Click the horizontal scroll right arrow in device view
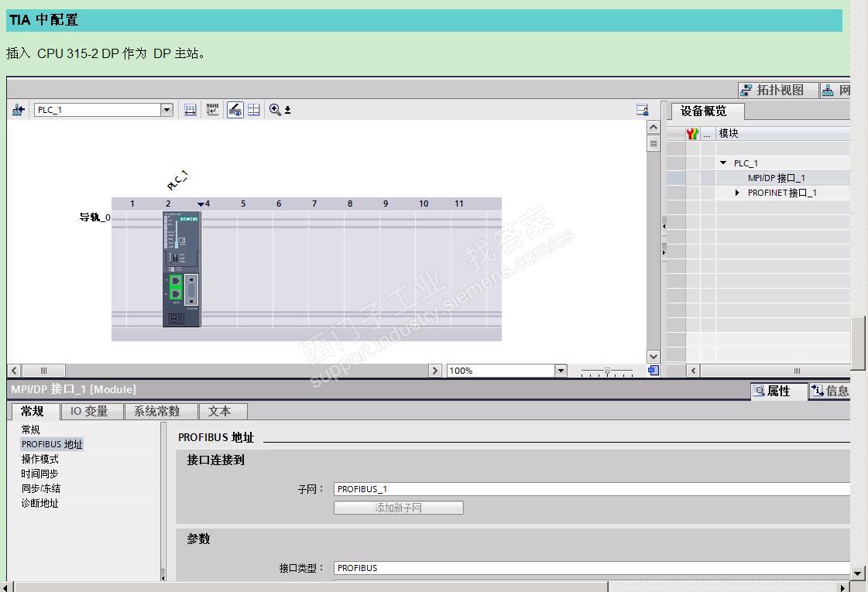Image resolution: width=868 pixels, height=592 pixels. (x=434, y=371)
